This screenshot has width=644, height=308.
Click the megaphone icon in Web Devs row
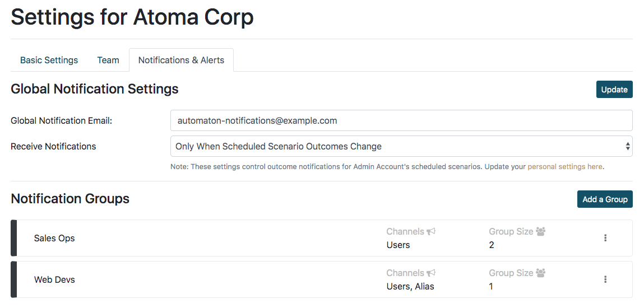pyautogui.click(x=431, y=273)
